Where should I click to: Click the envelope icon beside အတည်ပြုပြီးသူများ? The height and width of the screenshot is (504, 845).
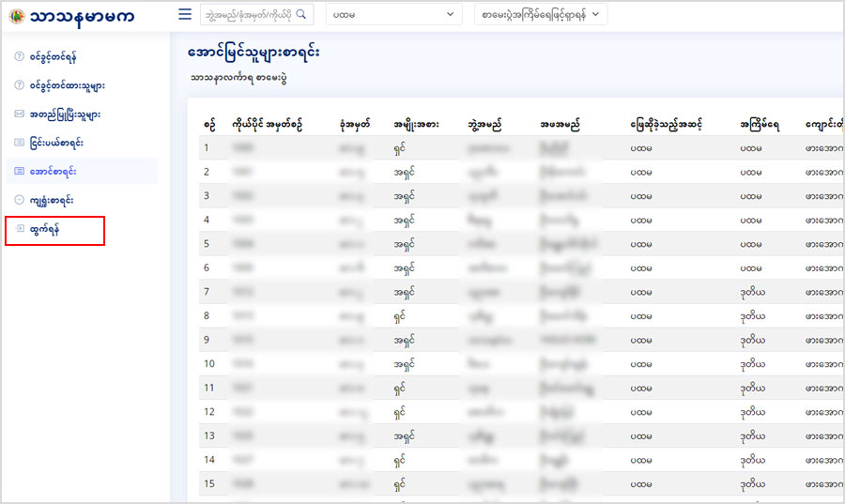point(19,115)
